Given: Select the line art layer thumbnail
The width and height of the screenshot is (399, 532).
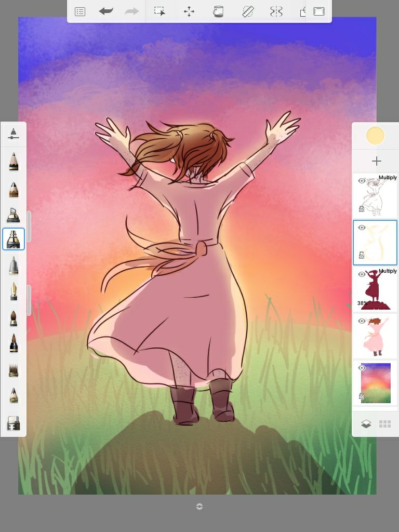Looking at the screenshot, I should pos(375,196).
